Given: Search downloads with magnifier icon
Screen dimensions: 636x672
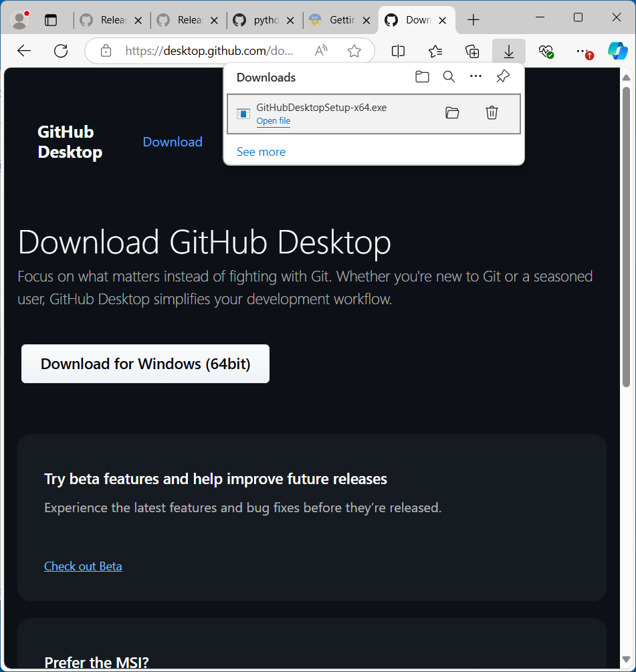Looking at the screenshot, I should (449, 77).
